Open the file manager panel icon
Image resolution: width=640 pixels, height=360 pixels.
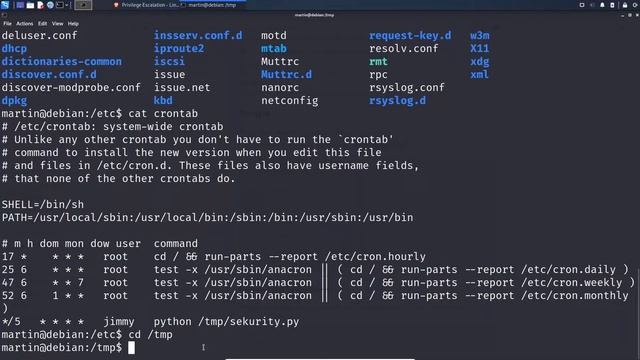pos(30,5)
